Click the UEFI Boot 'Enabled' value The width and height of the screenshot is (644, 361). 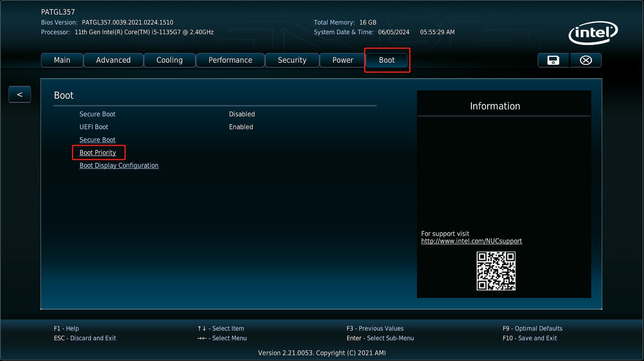241,127
